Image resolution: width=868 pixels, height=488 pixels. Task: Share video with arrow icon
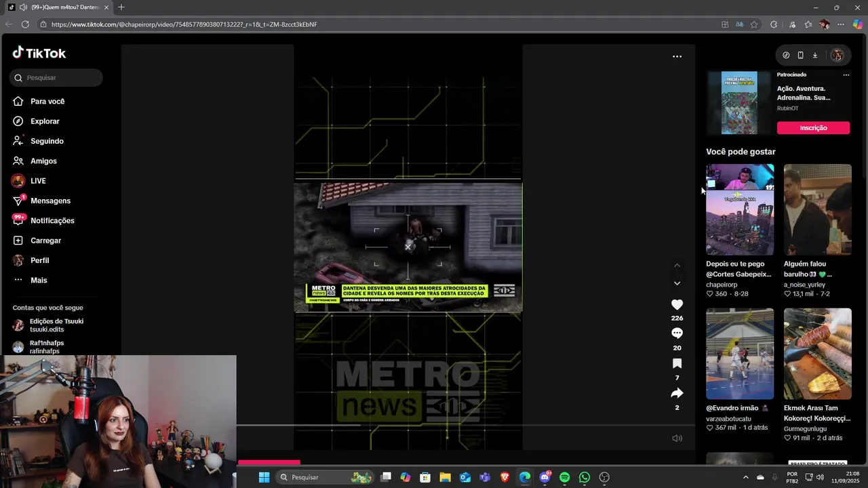[x=677, y=393]
